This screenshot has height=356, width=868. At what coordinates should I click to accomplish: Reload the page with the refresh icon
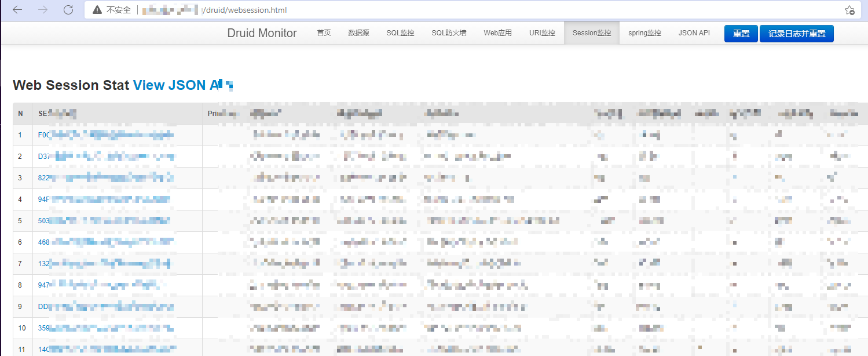pyautogui.click(x=68, y=10)
